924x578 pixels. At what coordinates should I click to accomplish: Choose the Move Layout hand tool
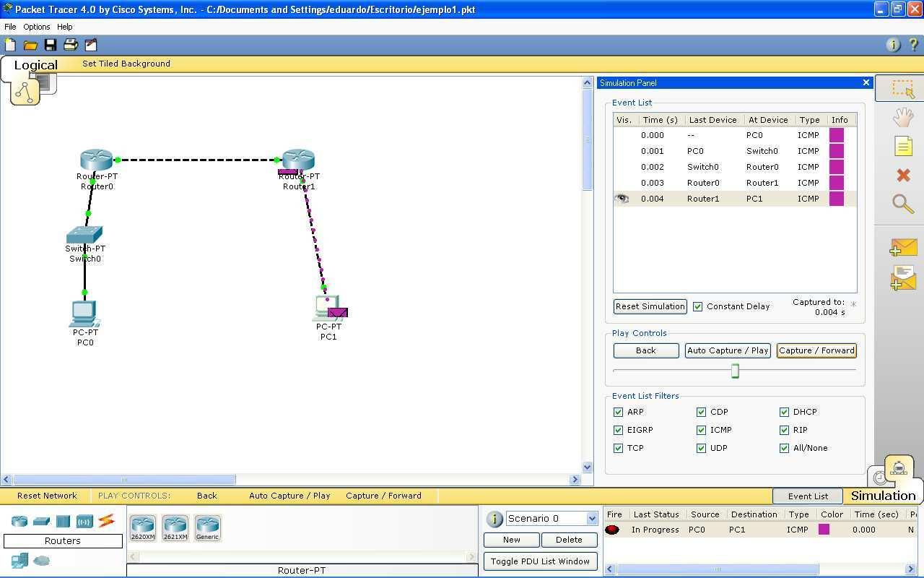(x=902, y=117)
